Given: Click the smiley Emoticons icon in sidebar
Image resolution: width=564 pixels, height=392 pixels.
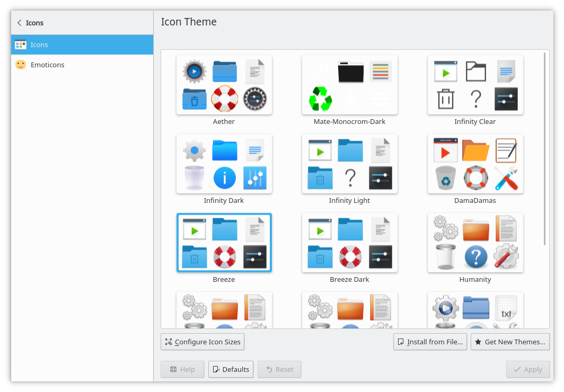Looking at the screenshot, I should click(x=21, y=65).
